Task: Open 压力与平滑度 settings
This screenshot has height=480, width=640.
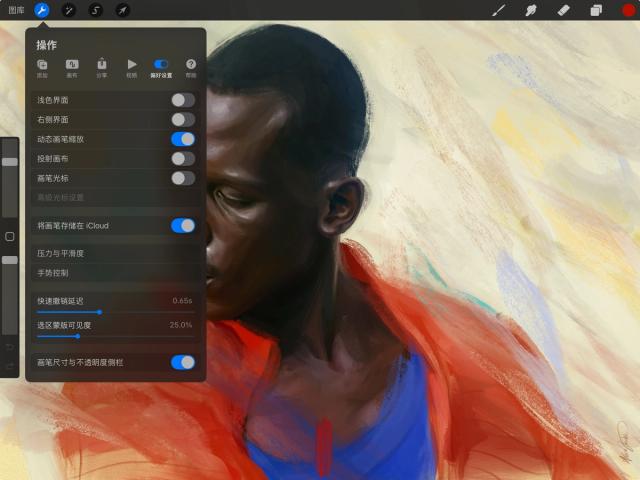Action: click(116, 253)
